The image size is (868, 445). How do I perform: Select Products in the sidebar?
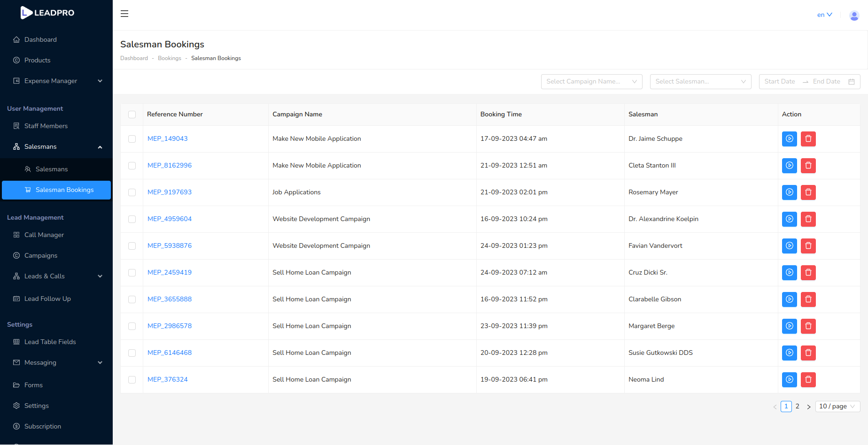(37, 60)
